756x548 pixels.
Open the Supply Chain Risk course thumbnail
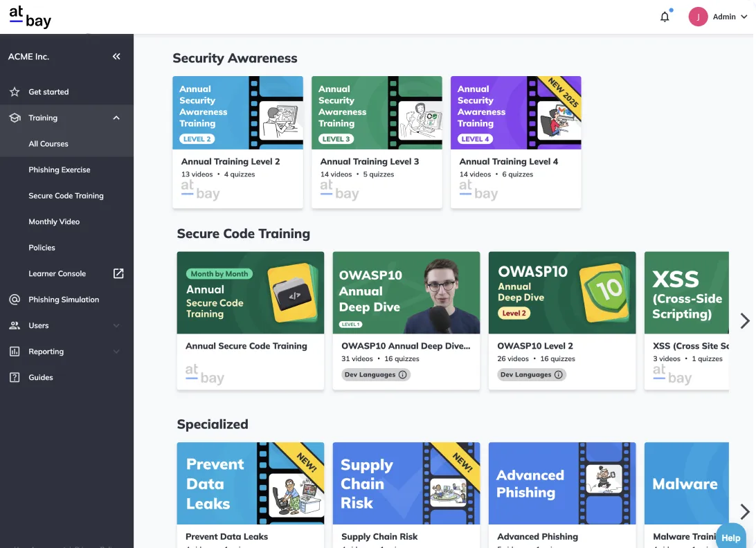[406, 484]
